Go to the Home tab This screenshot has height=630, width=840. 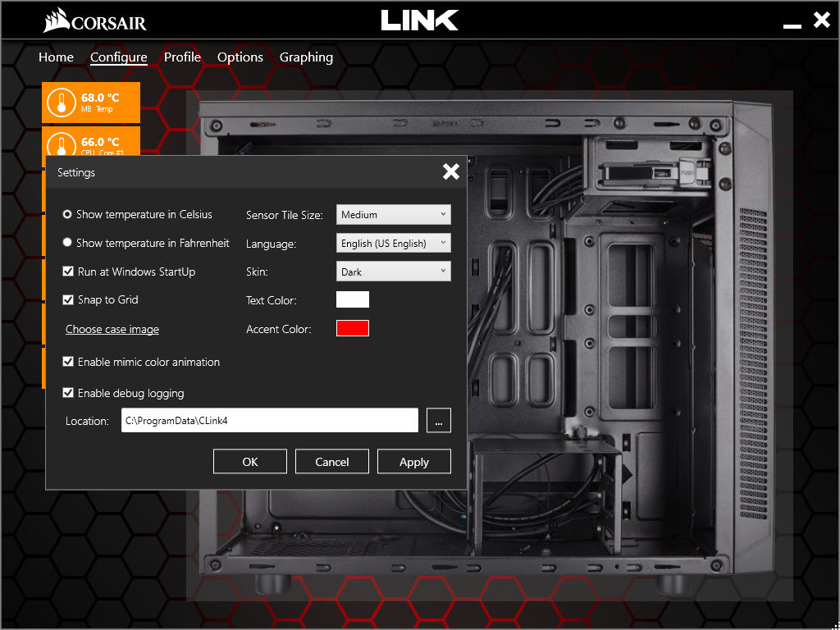tap(57, 57)
